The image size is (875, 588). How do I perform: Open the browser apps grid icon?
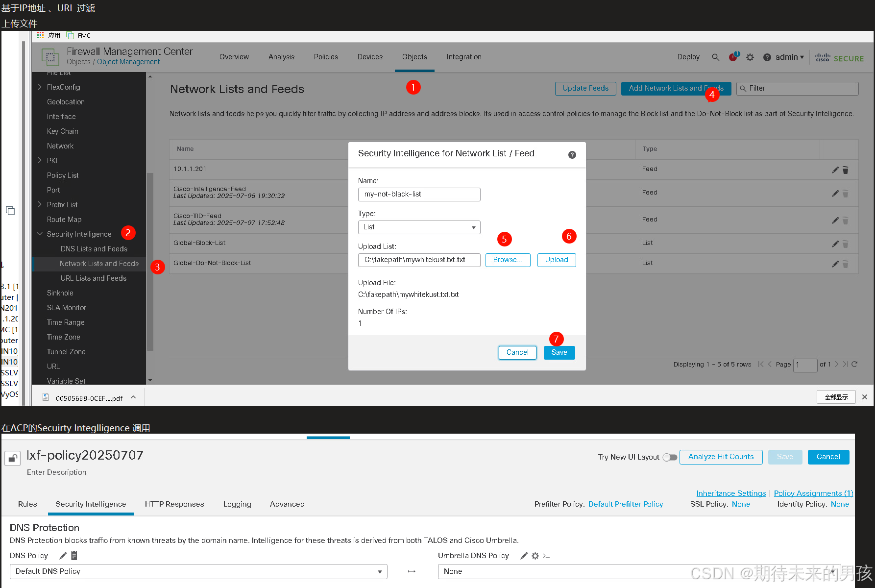pyautogui.click(x=40, y=35)
